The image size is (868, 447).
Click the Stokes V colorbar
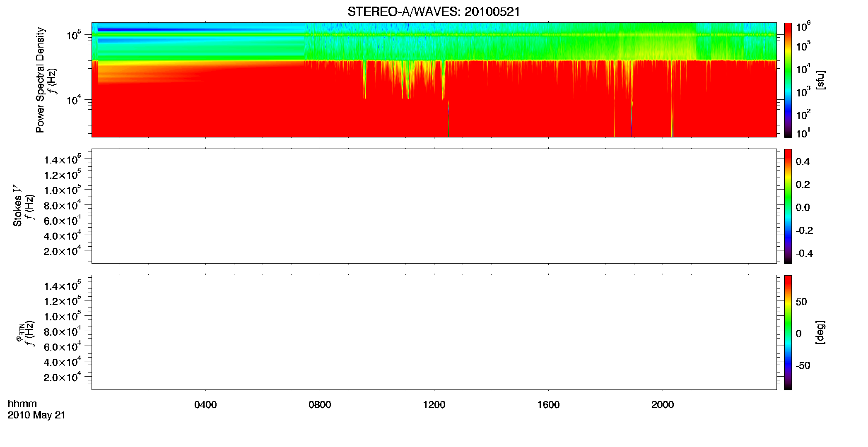point(788,206)
